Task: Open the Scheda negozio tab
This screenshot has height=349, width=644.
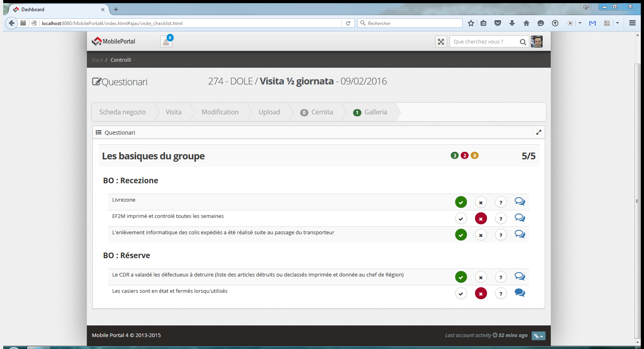Action: pos(122,112)
